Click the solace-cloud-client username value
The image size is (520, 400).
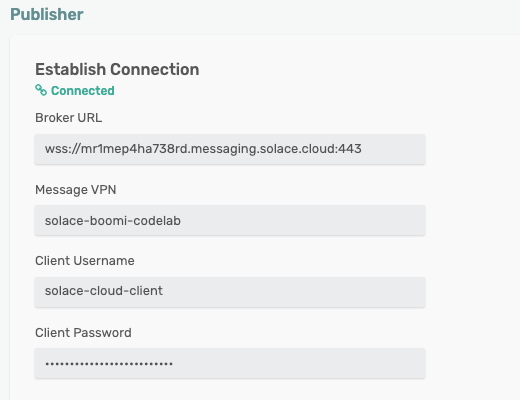(104, 291)
